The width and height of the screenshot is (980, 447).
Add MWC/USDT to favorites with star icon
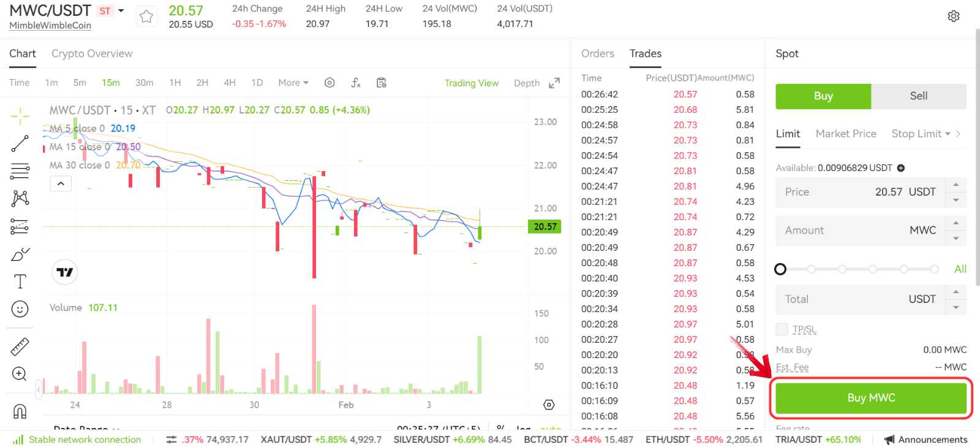coord(146,17)
